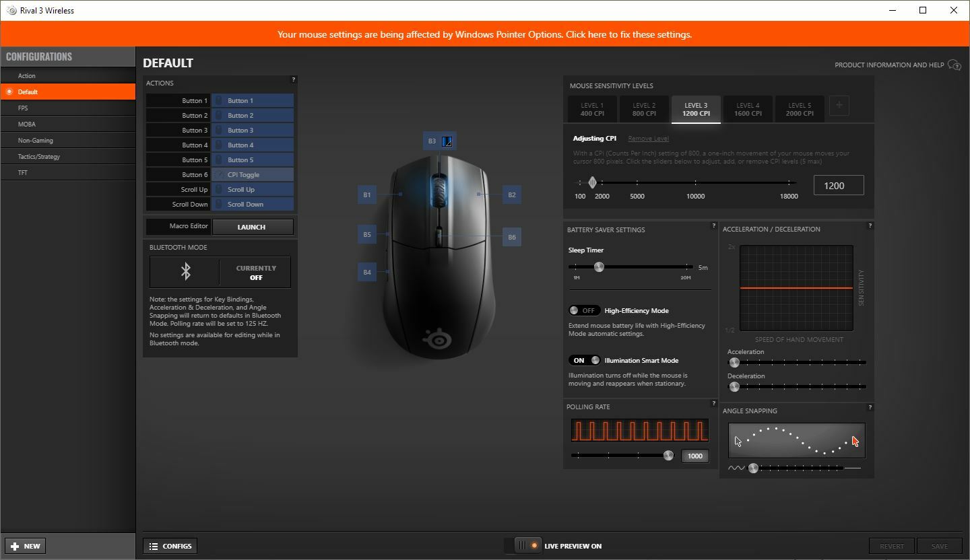Open the Scroll Up binding dropdown

pos(253,189)
